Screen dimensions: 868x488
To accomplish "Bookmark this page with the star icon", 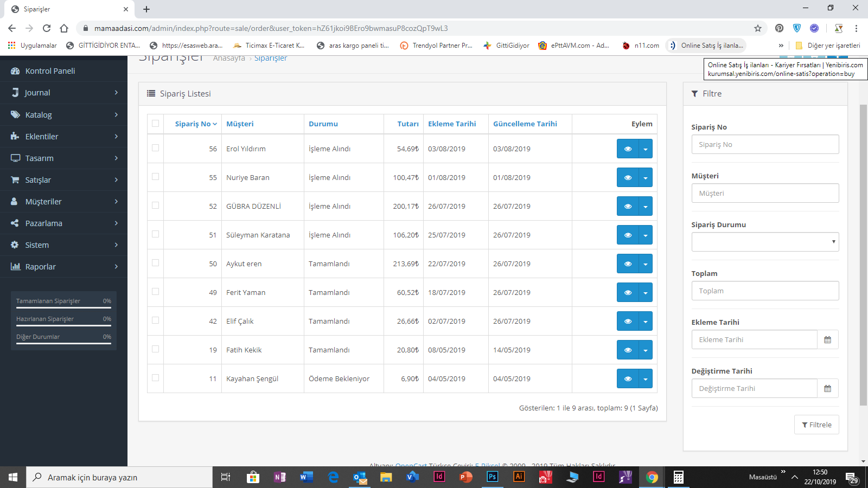I will (758, 28).
